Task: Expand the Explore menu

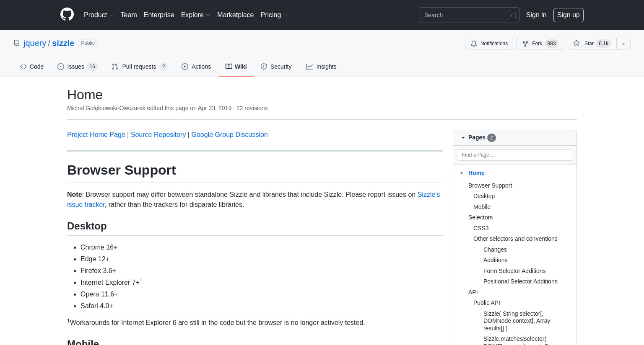Action: (x=195, y=15)
